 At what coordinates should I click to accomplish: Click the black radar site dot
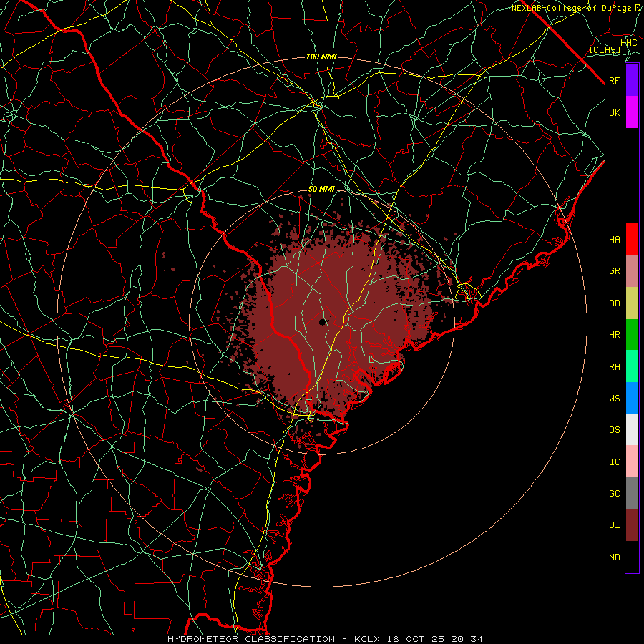(323, 321)
